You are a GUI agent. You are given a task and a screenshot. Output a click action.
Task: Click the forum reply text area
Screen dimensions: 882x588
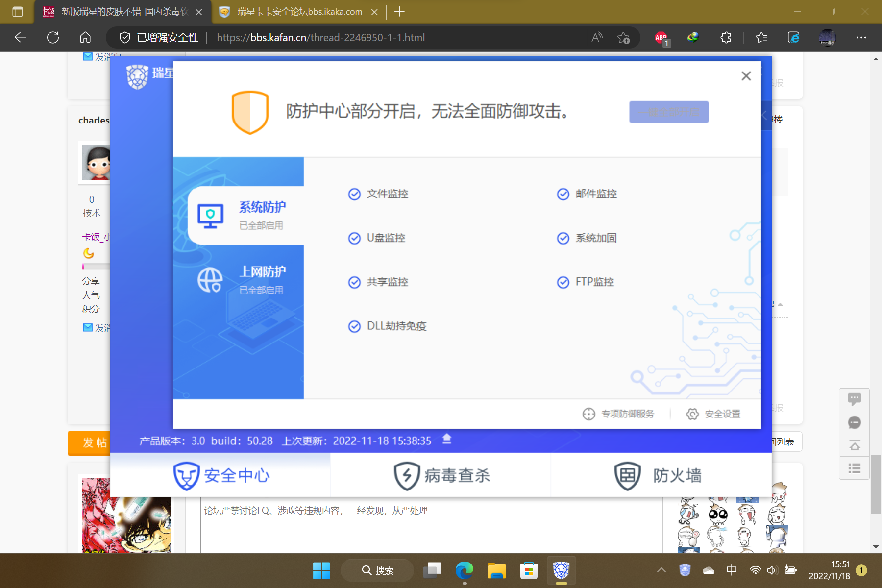click(x=431, y=527)
